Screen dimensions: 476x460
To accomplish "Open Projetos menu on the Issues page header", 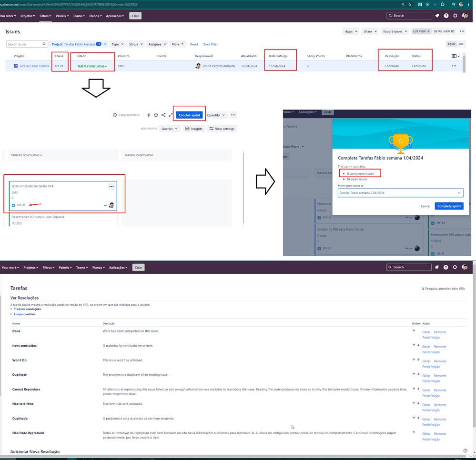I will click(x=28, y=16).
